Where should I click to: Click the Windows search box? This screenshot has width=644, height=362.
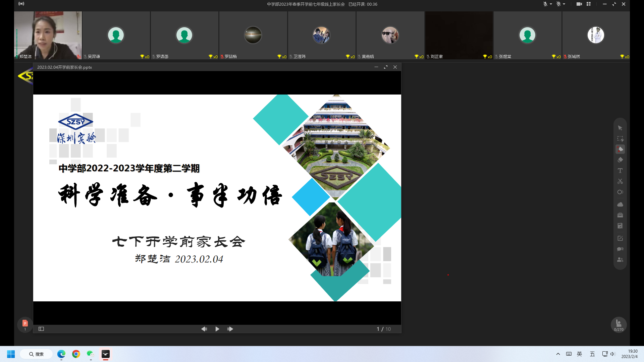pos(36,354)
